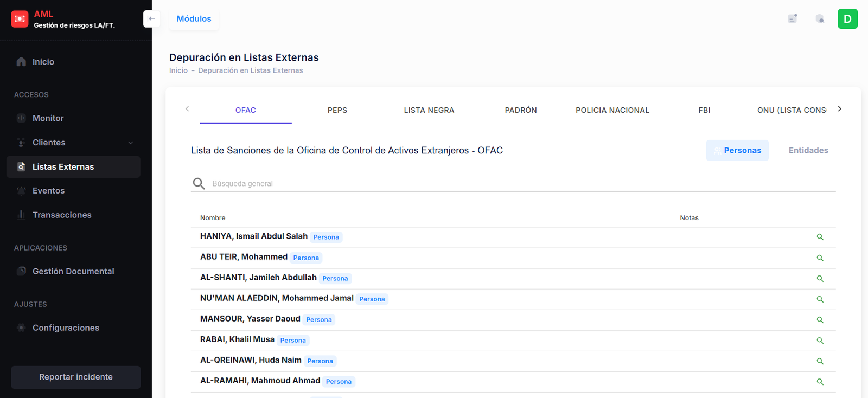
Task: Open the green D user avatar
Action: (847, 19)
